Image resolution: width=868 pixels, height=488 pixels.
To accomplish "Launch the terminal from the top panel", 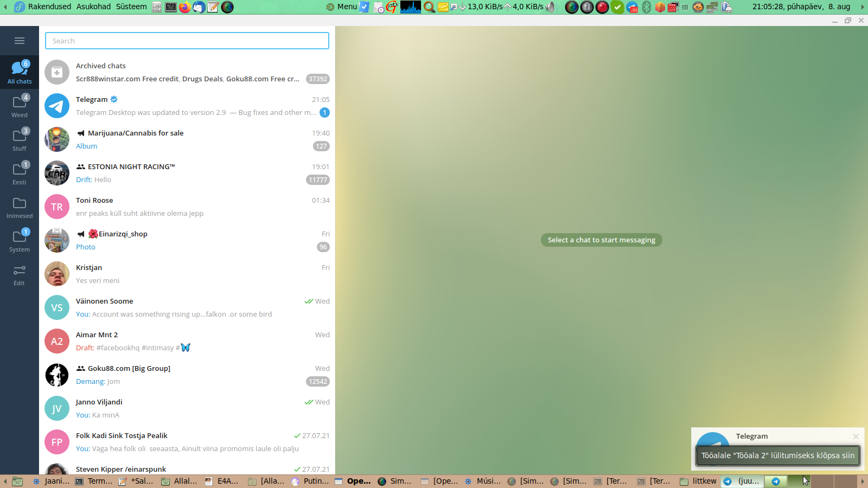I will [x=171, y=7].
